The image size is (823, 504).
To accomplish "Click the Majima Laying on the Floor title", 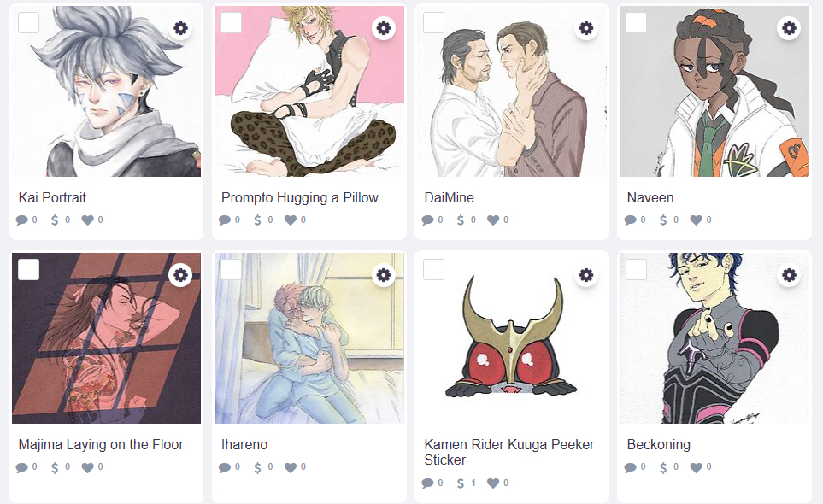I will [x=101, y=444].
